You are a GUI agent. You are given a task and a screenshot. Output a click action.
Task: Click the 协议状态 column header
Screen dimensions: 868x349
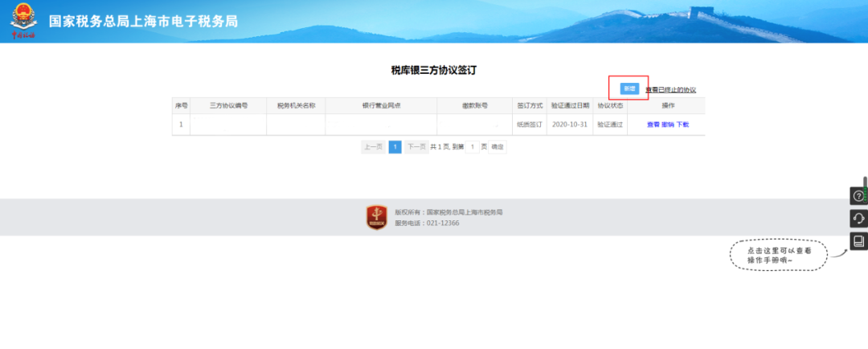coord(610,105)
